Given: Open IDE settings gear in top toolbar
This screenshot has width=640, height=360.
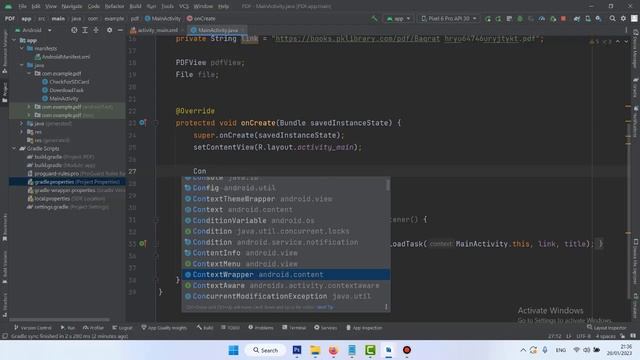Looking at the screenshot, I should point(623,18).
